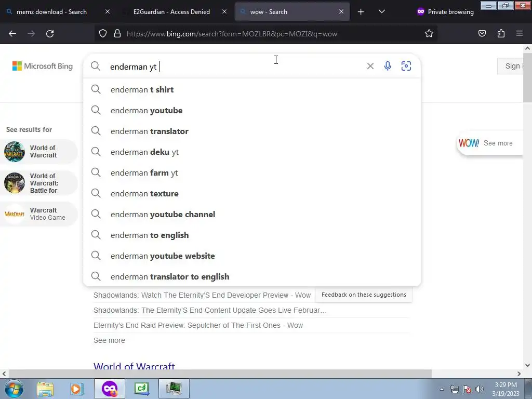Viewport: 532px width, 399px height.
Task: Choose suggestion enderman t shirt
Action: tap(252, 89)
